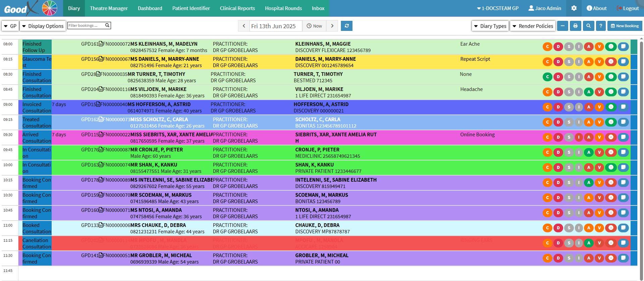644x281 pixels.
Task: Expand the Display Options dropdown
Action: coord(43,26)
